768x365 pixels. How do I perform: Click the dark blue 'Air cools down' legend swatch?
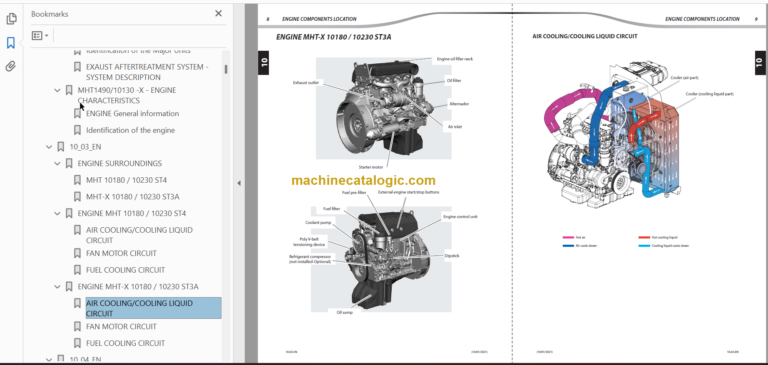click(x=568, y=245)
